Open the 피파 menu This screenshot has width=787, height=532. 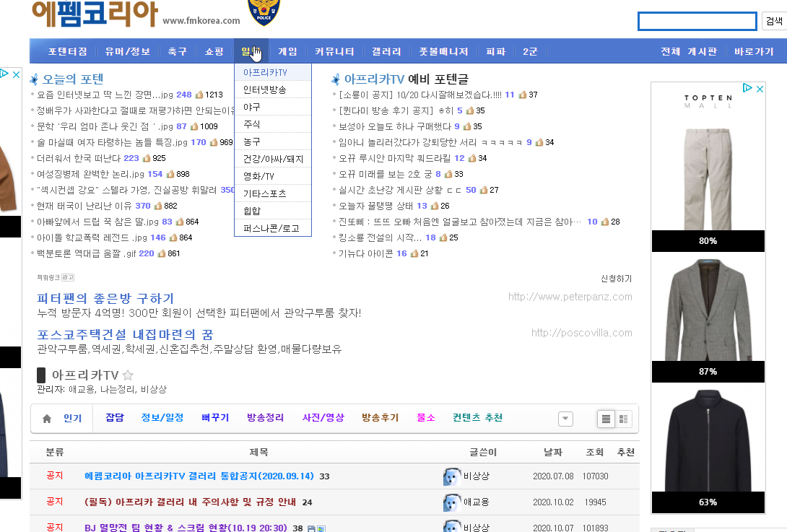point(496,52)
